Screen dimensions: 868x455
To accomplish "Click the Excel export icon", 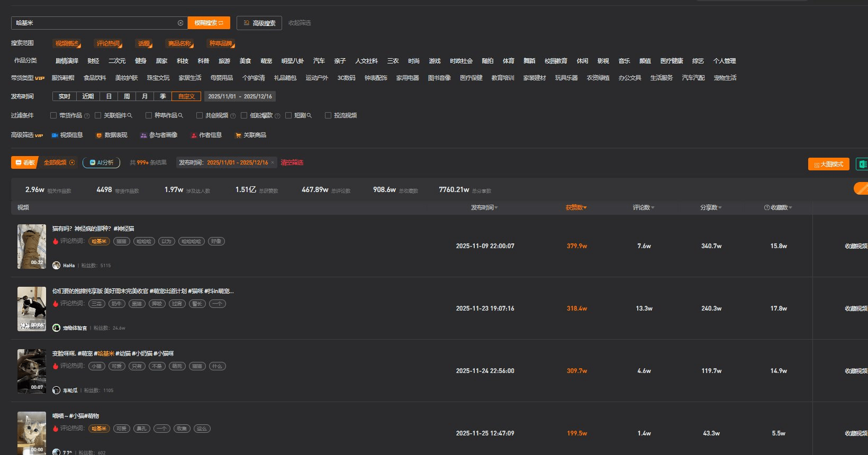I will coord(862,164).
